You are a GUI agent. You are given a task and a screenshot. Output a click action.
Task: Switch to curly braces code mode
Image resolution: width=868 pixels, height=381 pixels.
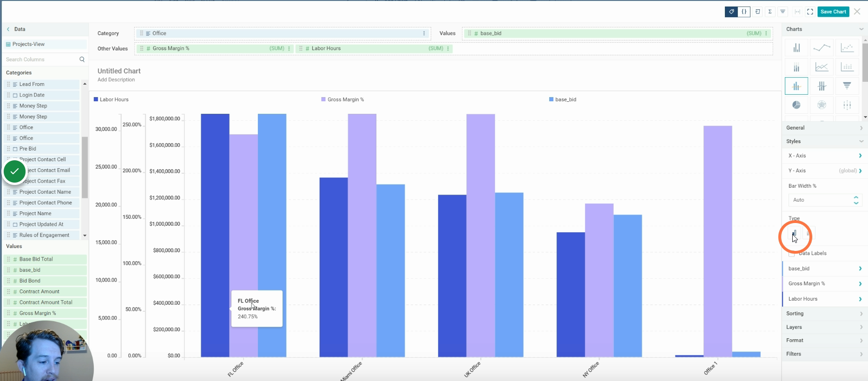[744, 12]
